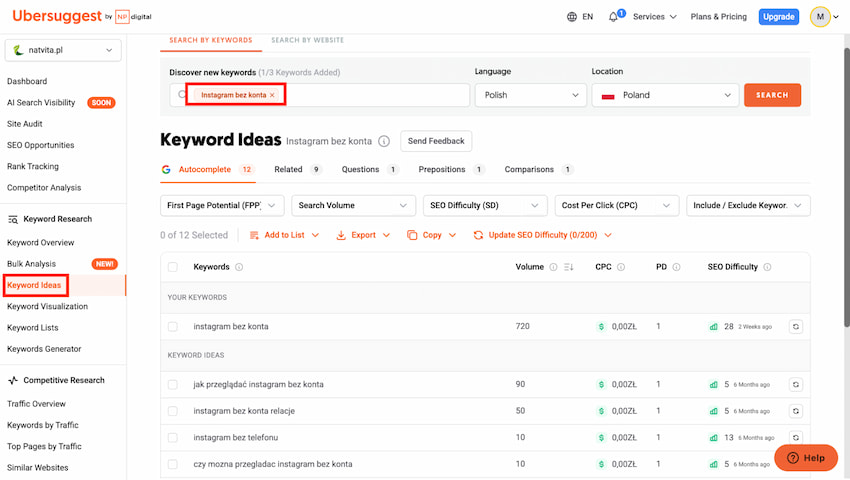The width and height of the screenshot is (850, 480).
Task: Switch to the Prepositions tab
Action: pos(451,170)
